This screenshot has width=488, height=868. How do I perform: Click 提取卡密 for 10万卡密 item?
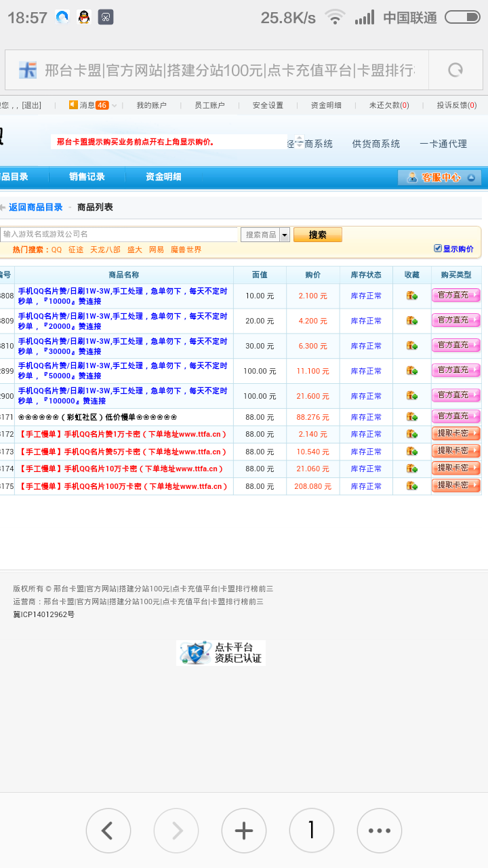[455, 468]
